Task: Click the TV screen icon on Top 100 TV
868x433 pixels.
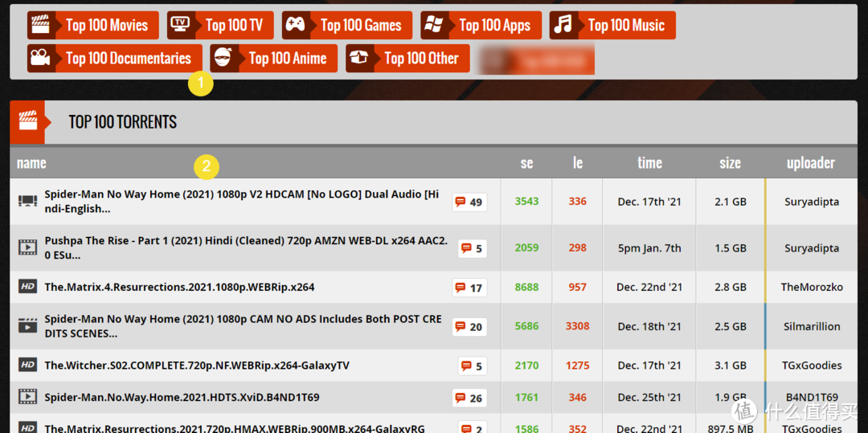Action: 181,23
